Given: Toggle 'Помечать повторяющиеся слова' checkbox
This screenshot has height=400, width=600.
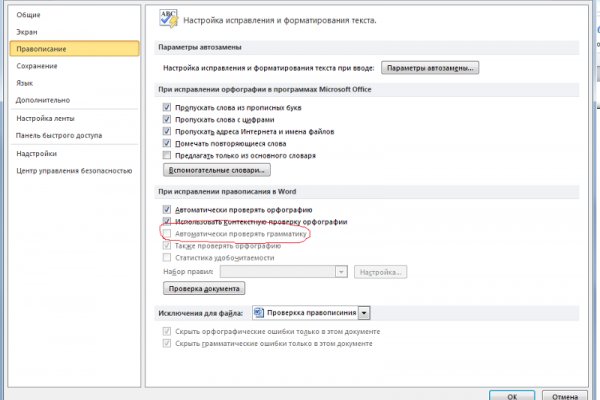Looking at the screenshot, I should (x=166, y=143).
